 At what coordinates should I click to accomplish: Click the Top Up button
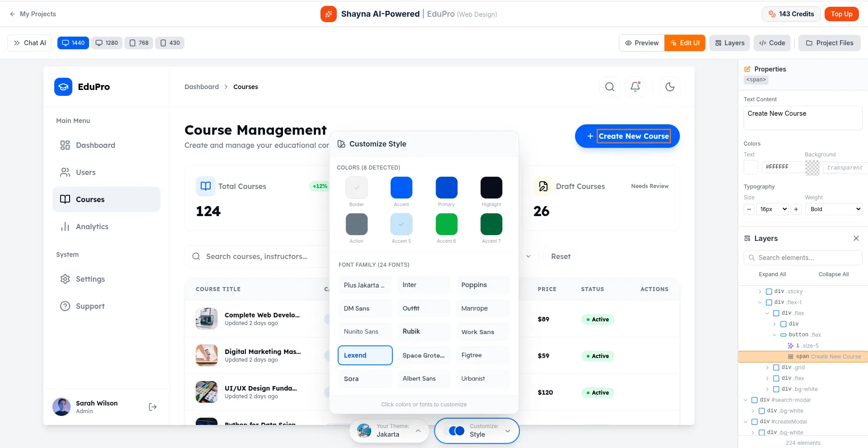coord(841,14)
